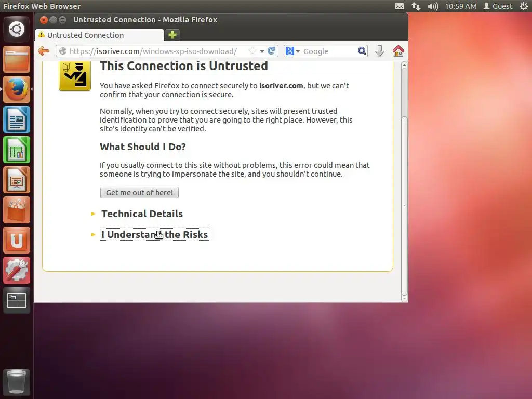Image resolution: width=532 pixels, height=399 pixels.
Task: Select the Untrusted Connection tab
Action: [99, 35]
